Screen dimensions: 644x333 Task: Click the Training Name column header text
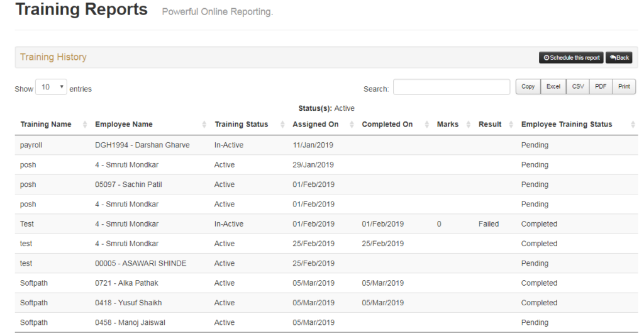pyautogui.click(x=45, y=124)
